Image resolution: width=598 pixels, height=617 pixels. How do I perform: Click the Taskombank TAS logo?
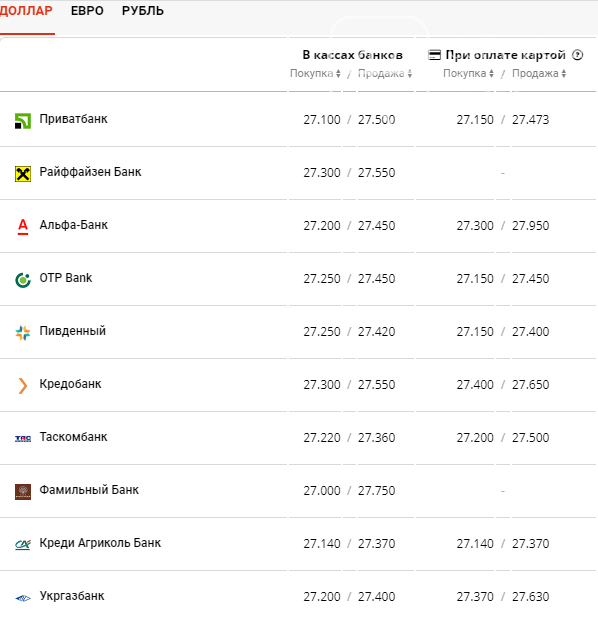(x=23, y=439)
